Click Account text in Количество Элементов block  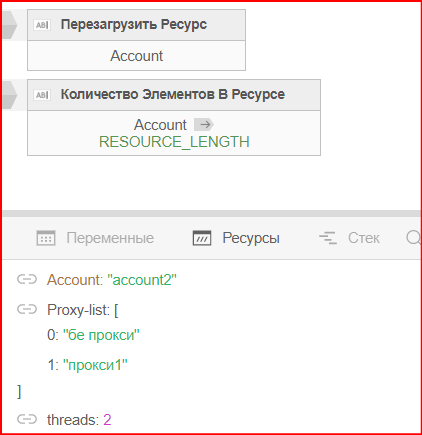point(160,125)
